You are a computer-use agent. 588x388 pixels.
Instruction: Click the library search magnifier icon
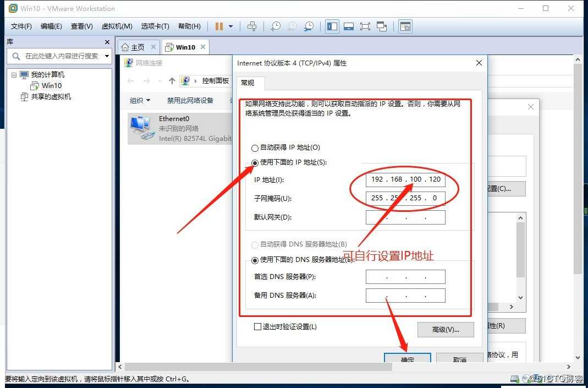click(x=16, y=56)
